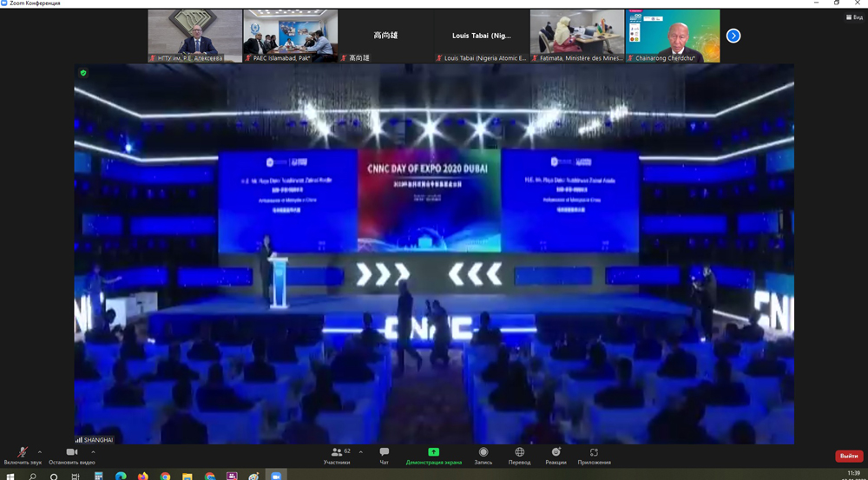Open the Участники participants panel
This screenshot has height=480, width=868.
337,457
